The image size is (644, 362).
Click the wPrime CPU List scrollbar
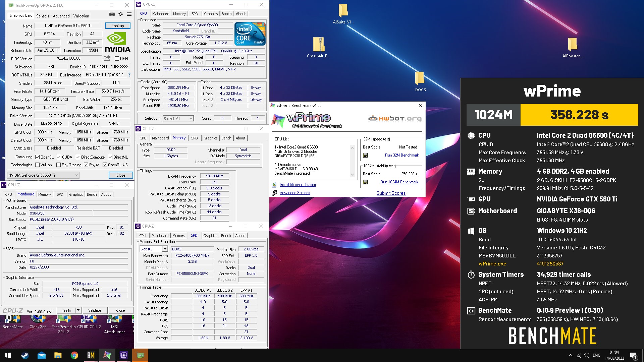click(352, 161)
